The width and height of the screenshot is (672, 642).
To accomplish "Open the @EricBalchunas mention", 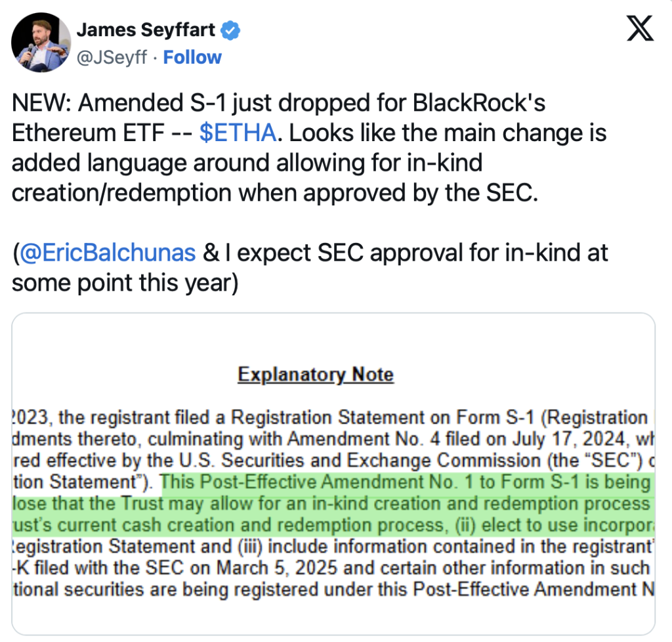I will (108, 253).
